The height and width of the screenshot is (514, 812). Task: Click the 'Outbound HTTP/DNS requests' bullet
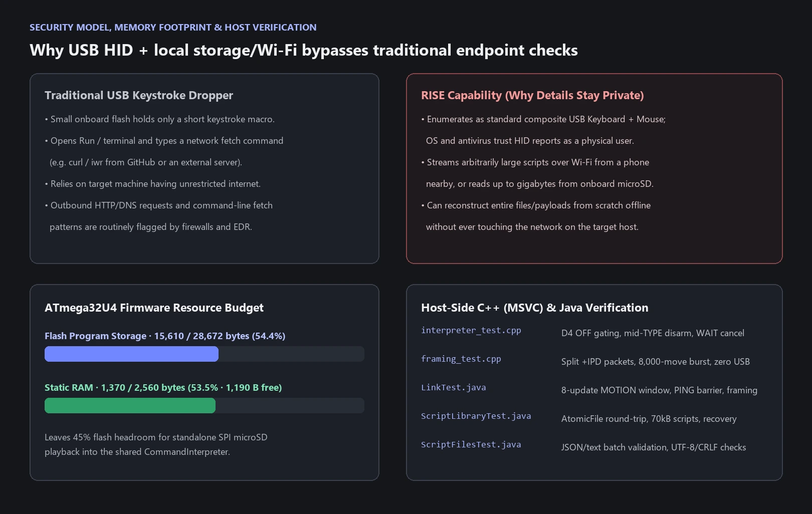158,205
